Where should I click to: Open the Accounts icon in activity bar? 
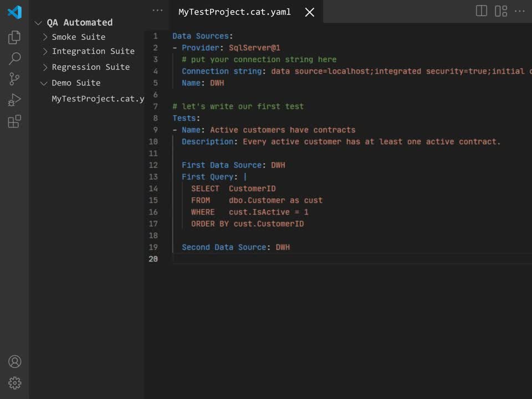point(14,361)
